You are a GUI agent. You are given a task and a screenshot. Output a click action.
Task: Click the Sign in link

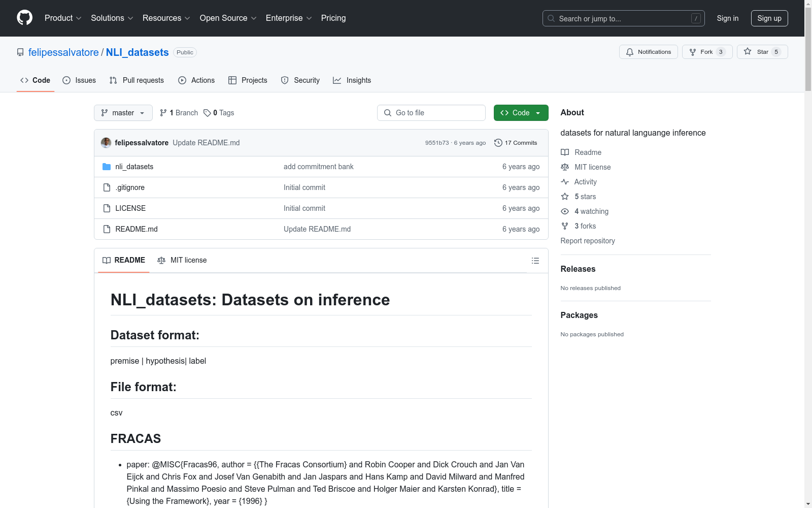point(728,18)
